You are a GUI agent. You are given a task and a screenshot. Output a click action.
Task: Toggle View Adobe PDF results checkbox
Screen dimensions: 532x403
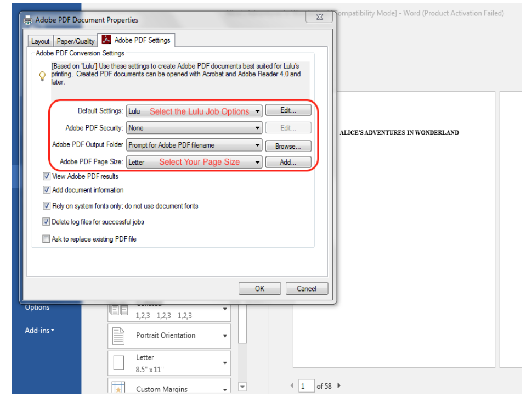click(x=47, y=176)
